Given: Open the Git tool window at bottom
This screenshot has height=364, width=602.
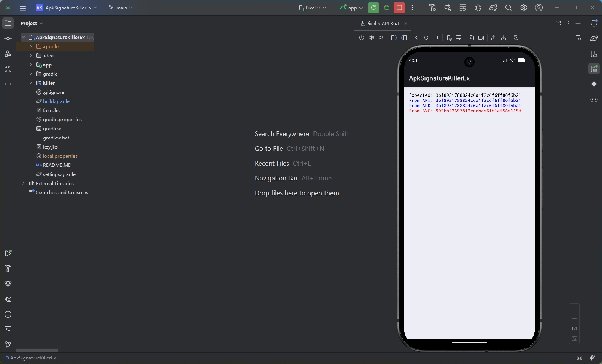Looking at the screenshot, I should coord(8,345).
